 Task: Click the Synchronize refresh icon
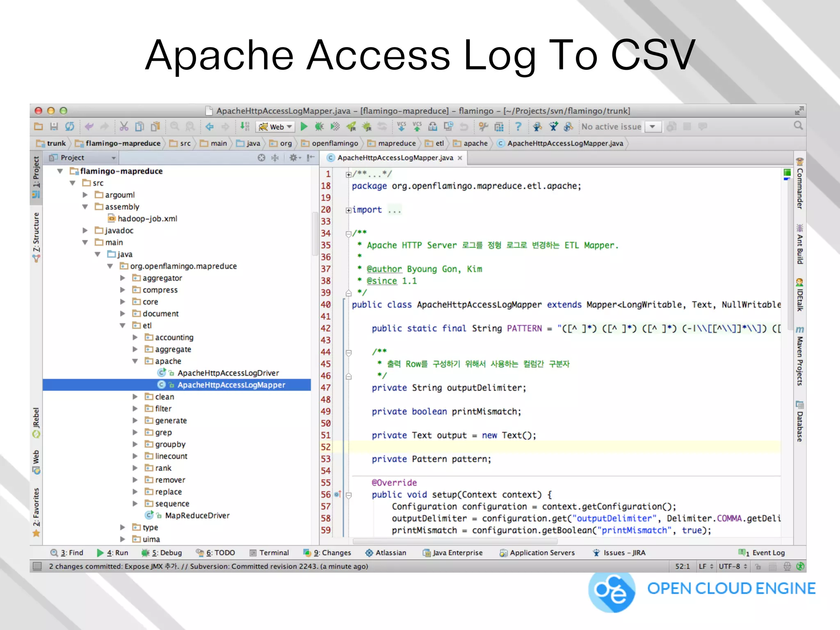[x=70, y=127]
